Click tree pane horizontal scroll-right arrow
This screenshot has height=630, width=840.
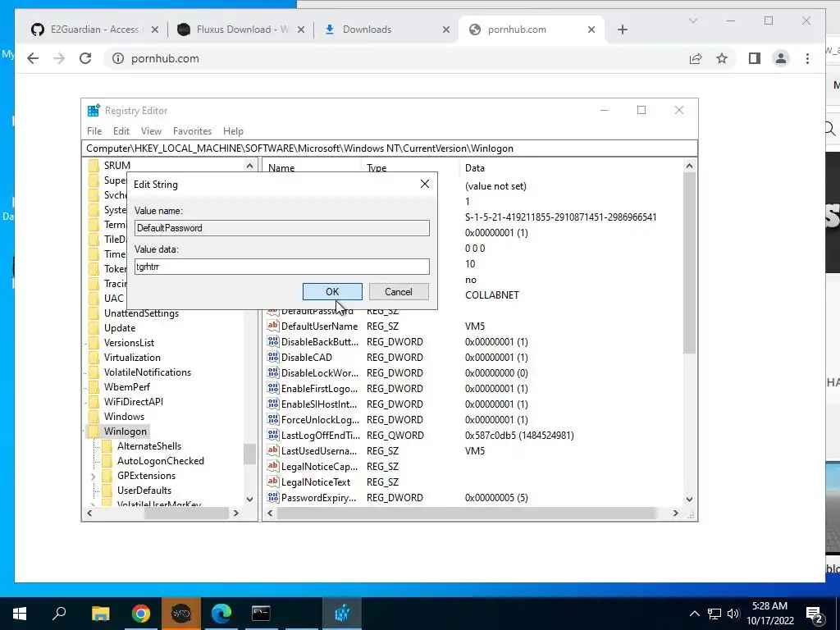coord(235,514)
